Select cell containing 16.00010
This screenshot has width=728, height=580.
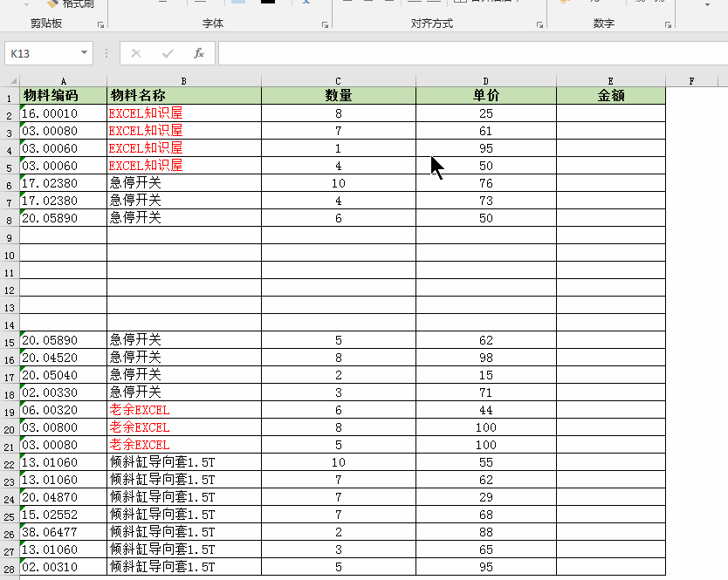coord(63,113)
